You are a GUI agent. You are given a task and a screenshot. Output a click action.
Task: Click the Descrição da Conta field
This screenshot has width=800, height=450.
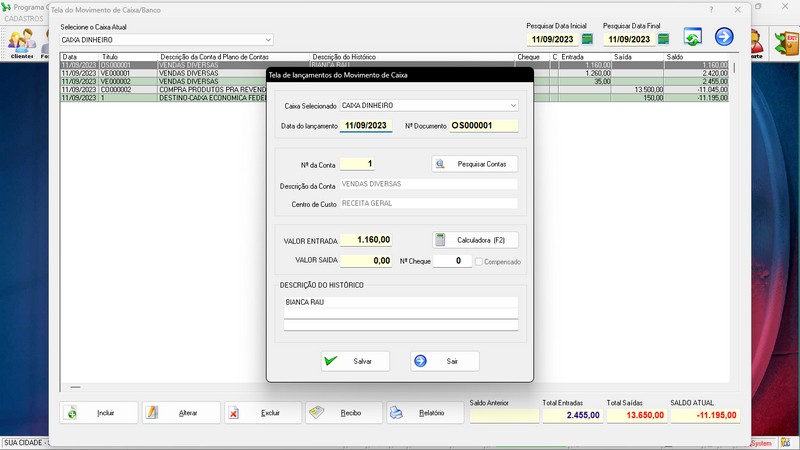(x=429, y=184)
